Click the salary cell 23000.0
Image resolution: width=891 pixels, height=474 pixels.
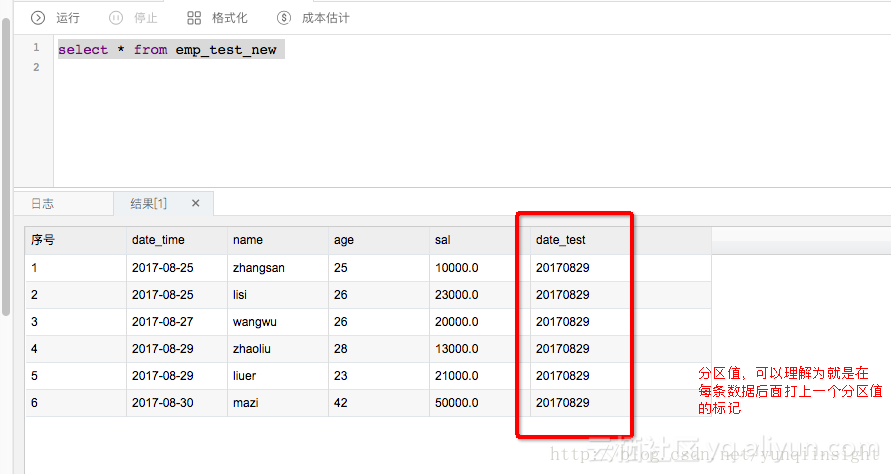click(x=480, y=295)
